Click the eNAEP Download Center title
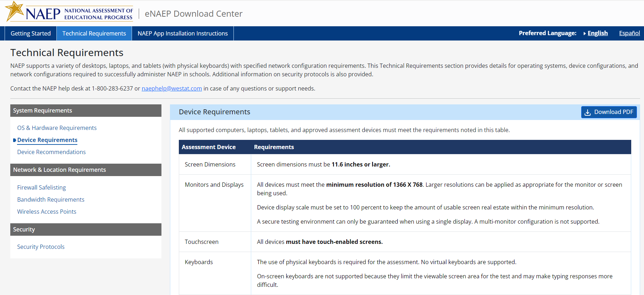644x295 pixels. pyautogui.click(x=193, y=14)
